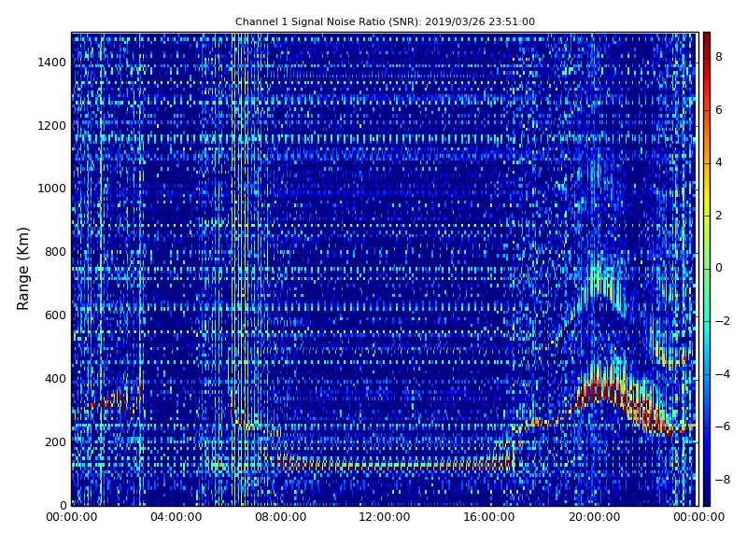747x560 pixels.
Task: Click the colorbar label −4
Action: tap(723, 374)
